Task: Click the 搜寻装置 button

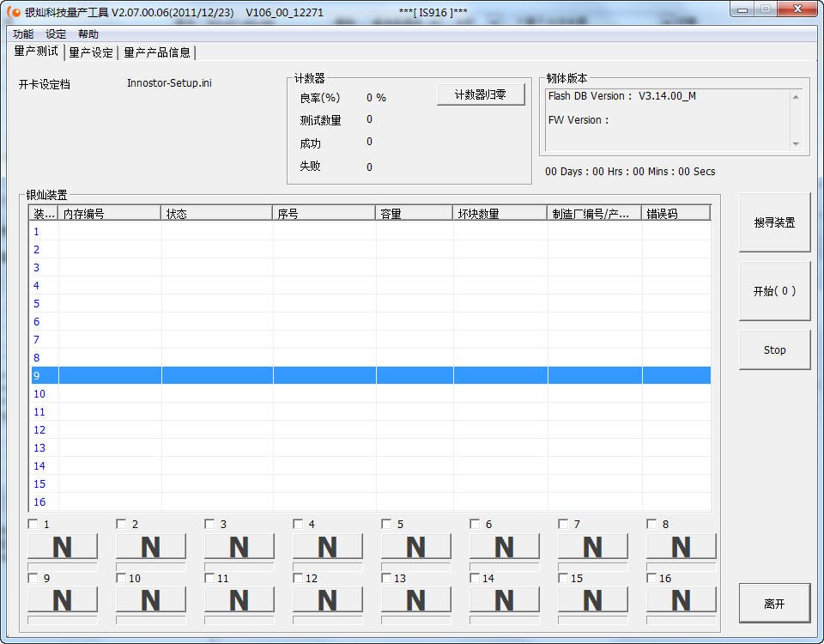Action: click(774, 222)
